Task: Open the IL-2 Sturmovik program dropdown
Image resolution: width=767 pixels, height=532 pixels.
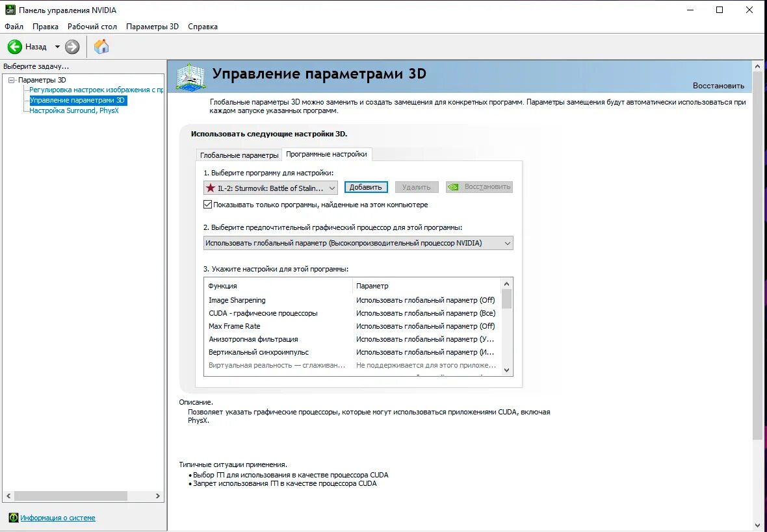Action: [x=270, y=188]
